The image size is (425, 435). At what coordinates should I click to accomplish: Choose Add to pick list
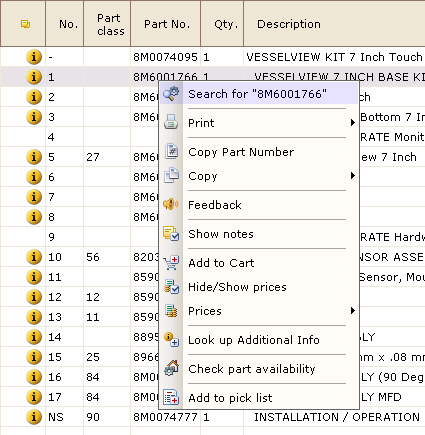tap(230, 398)
